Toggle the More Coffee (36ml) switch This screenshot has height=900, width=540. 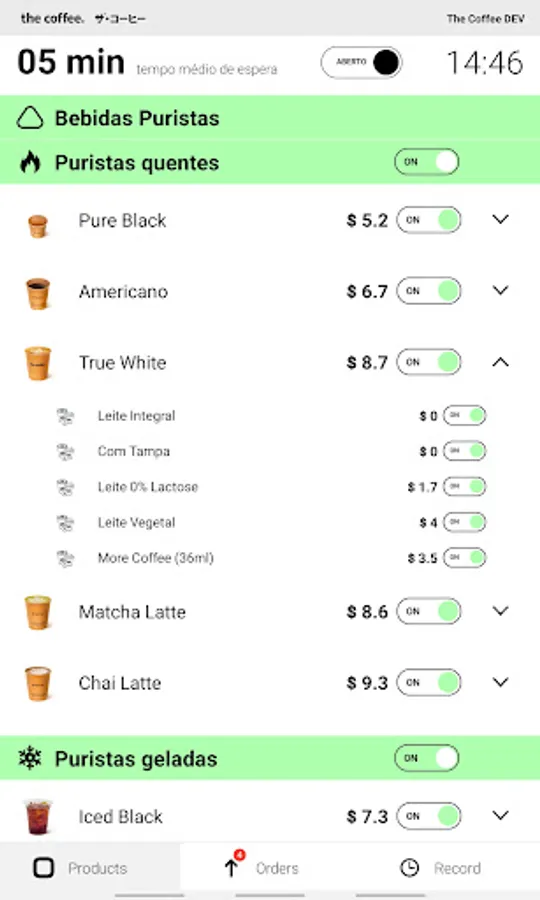(x=465, y=558)
